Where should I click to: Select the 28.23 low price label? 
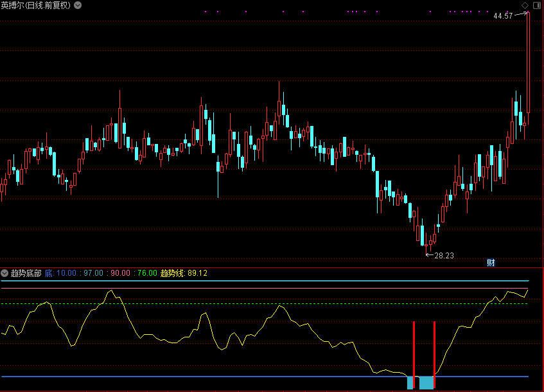pyautogui.click(x=444, y=256)
